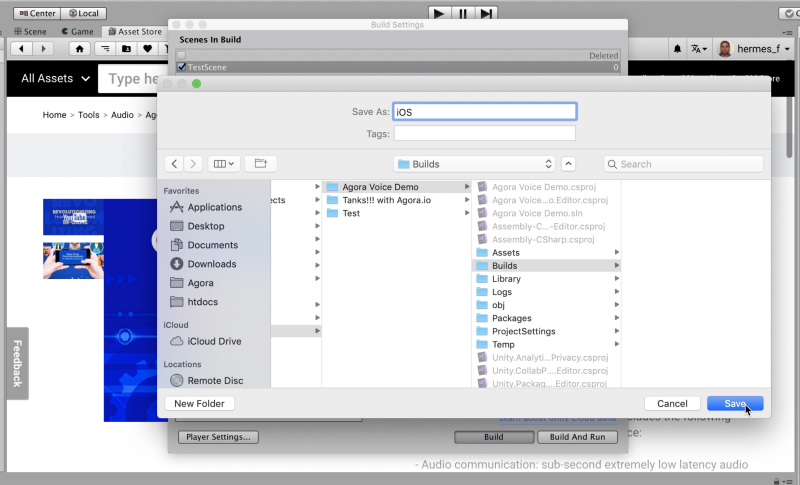Image resolution: width=800 pixels, height=485 pixels.
Task: Open the obj folder
Action: point(547,305)
